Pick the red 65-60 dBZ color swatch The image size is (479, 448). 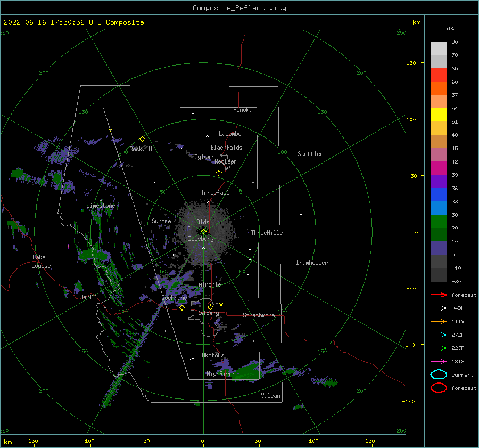[439, 75]
